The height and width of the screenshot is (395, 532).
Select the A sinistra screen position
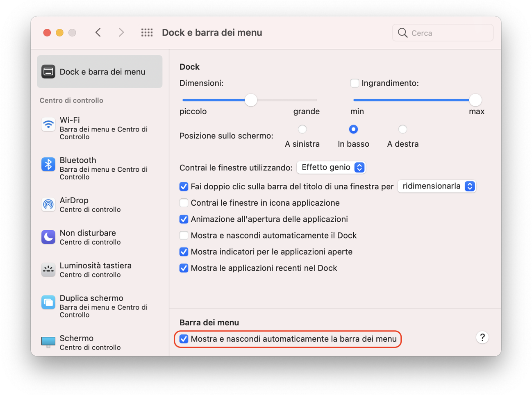(302, 129)
